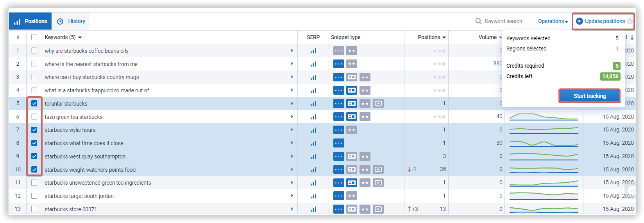Open keyword 'what is a starbucks frappuccino made out of'

(97, 90)
